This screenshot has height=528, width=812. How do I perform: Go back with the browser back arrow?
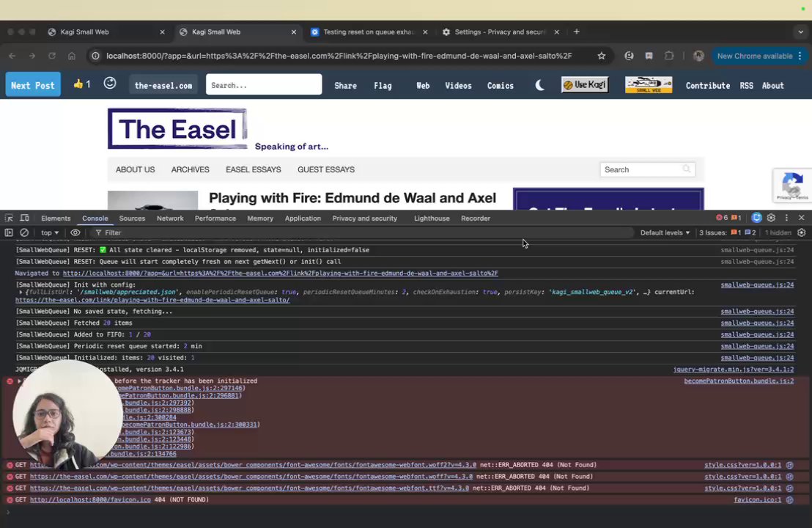point(12,56)
